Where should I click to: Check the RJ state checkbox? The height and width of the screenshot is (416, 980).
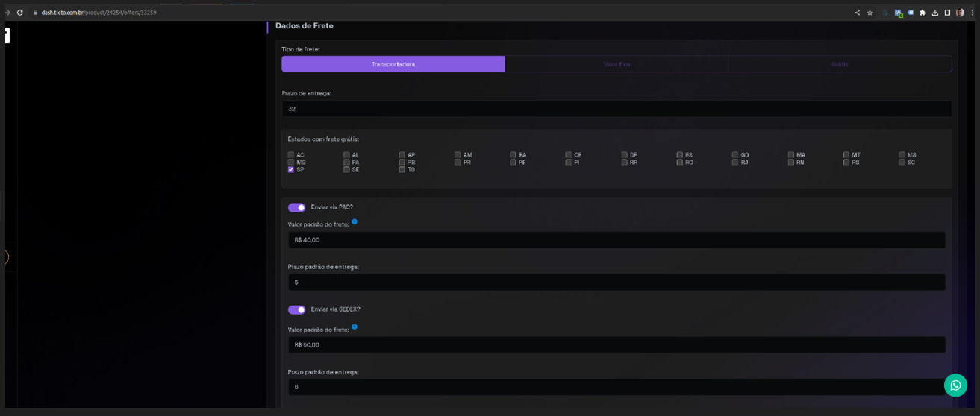734,162
